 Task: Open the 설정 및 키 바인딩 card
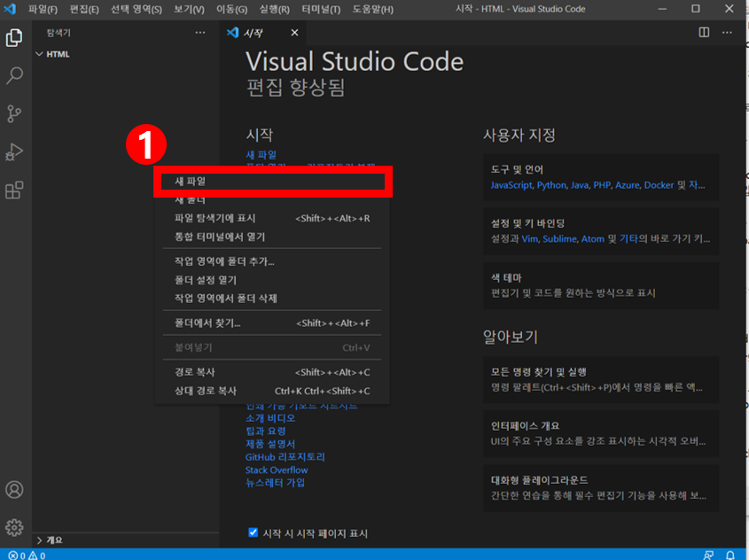click(x=601, y=231)
